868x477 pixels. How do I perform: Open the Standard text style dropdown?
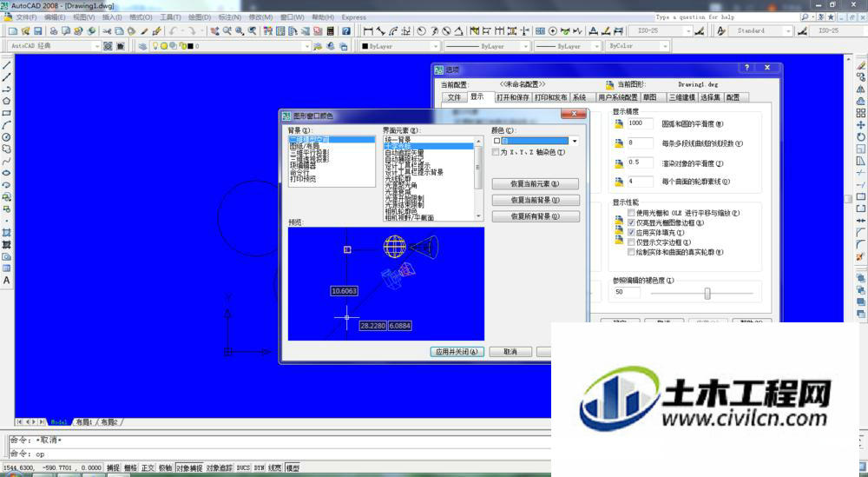click(788, 31)
